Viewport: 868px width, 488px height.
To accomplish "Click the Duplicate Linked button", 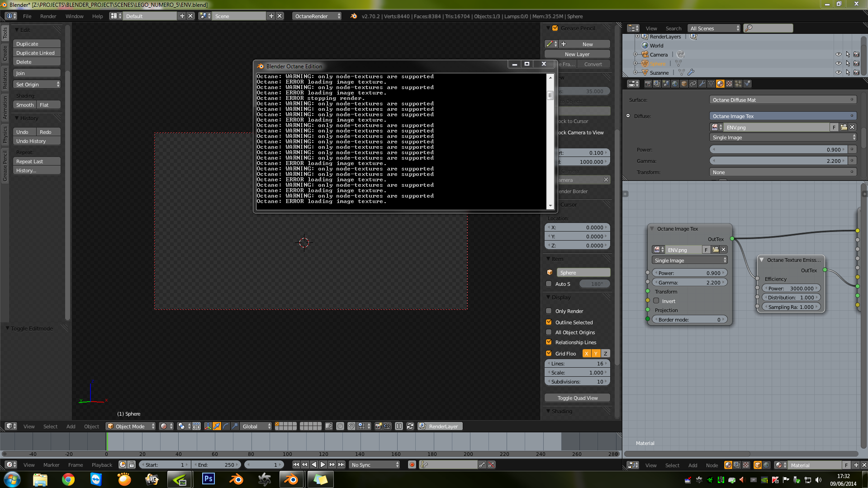I will pos(37,53).
